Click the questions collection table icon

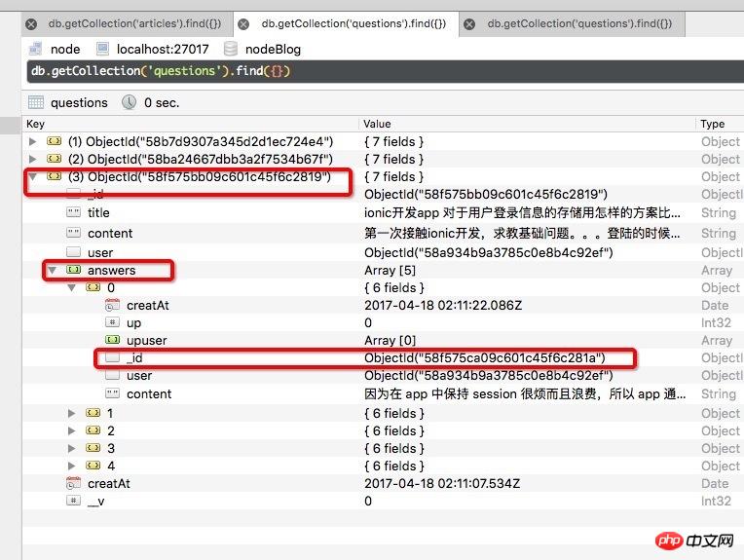tap(36, 102)
